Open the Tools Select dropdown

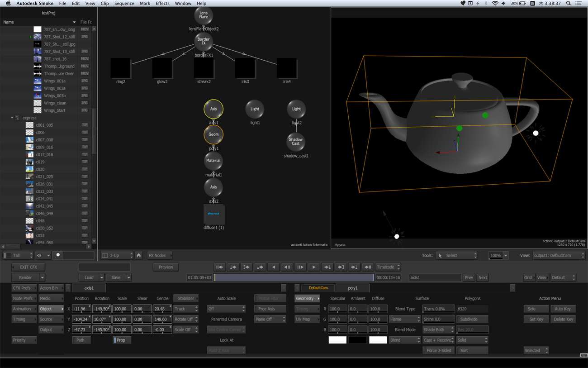tap(456, 255)
